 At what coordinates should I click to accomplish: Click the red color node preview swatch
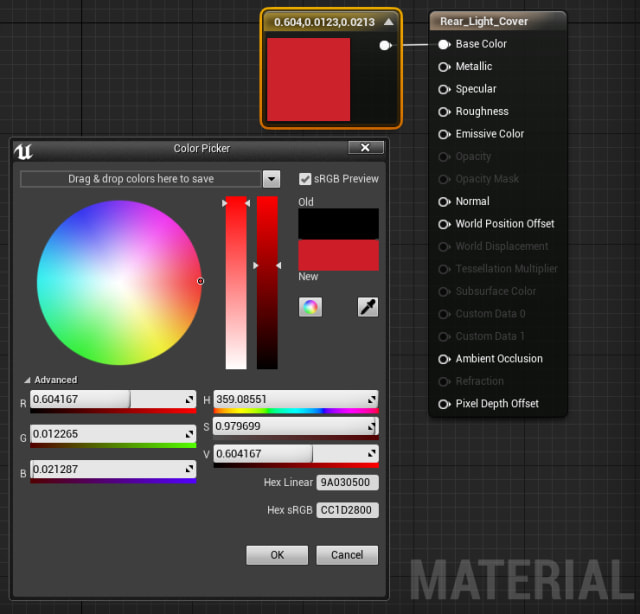click(309, 80)
